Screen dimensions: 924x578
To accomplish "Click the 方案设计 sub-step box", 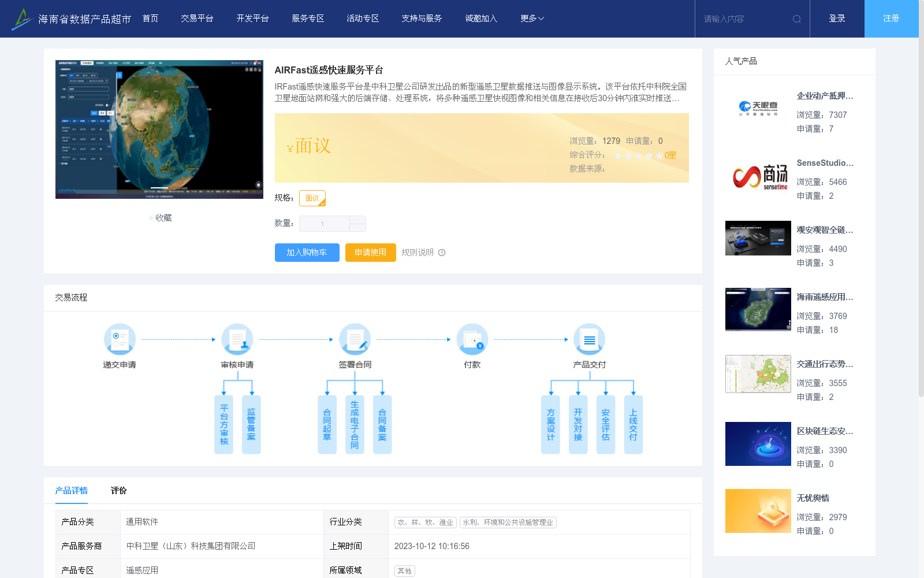I will [550, 425].
